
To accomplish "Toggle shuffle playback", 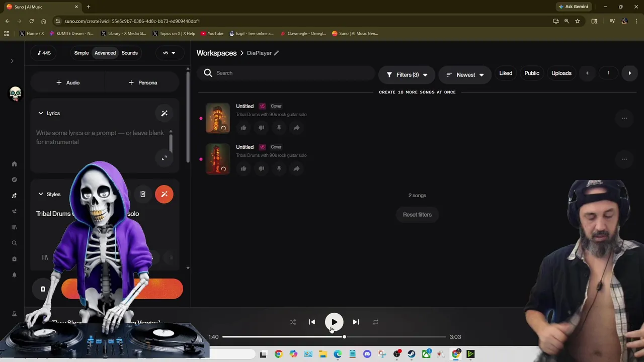I will click(293, 322).
